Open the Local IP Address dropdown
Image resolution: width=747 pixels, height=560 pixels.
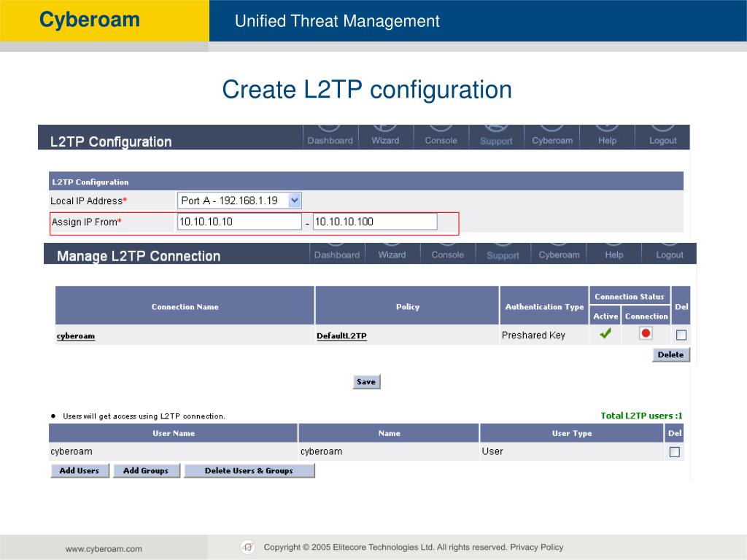239,201
